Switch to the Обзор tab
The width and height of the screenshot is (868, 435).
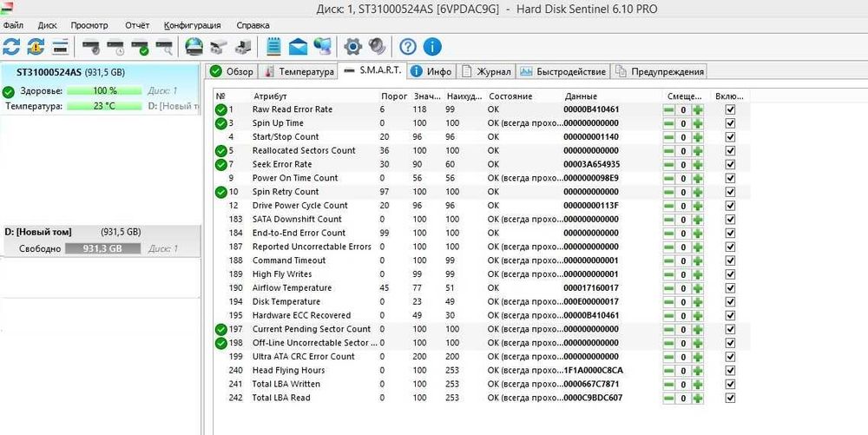click(232, 71)
